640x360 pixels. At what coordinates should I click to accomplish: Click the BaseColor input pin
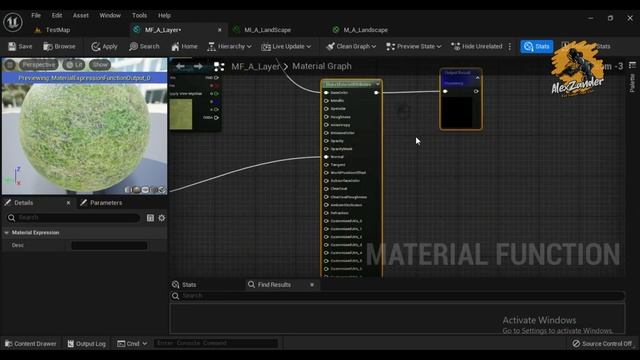point(326,93)
